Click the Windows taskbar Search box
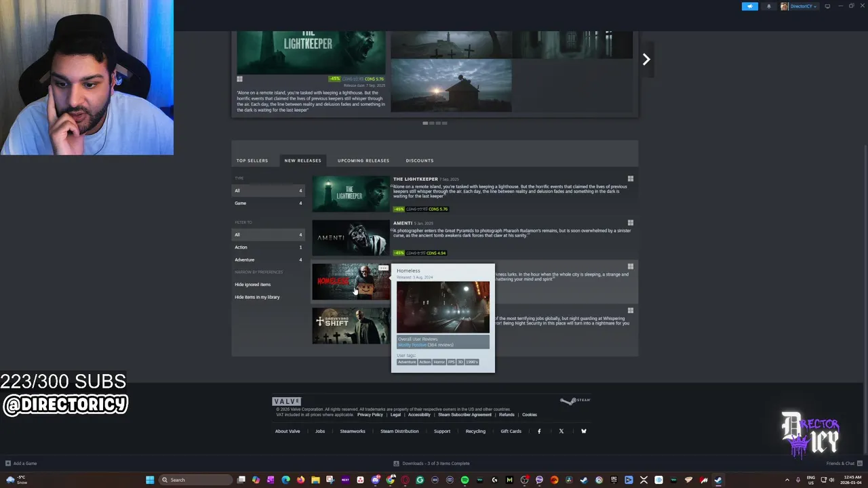This screenshot has width=868, height=488. [195, 480]
